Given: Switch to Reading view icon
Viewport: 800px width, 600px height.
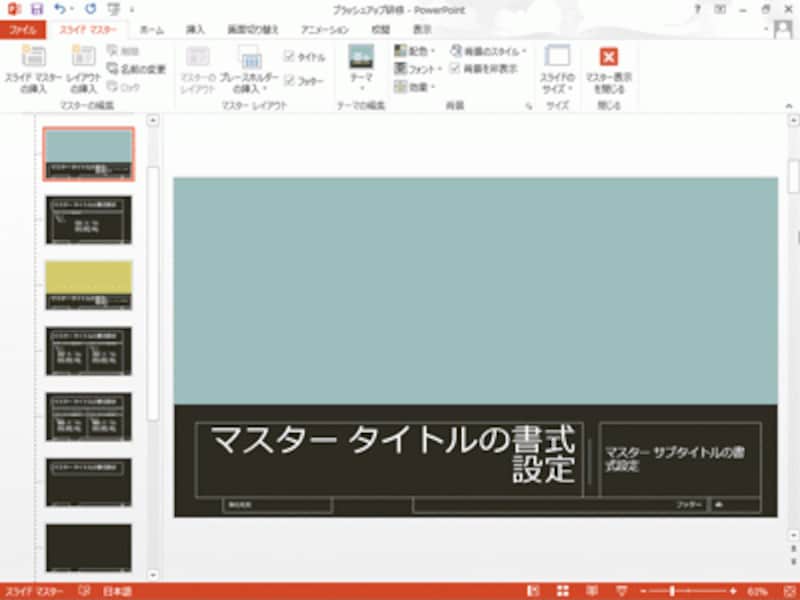Looking at the screenshot, I should (592, 591).
